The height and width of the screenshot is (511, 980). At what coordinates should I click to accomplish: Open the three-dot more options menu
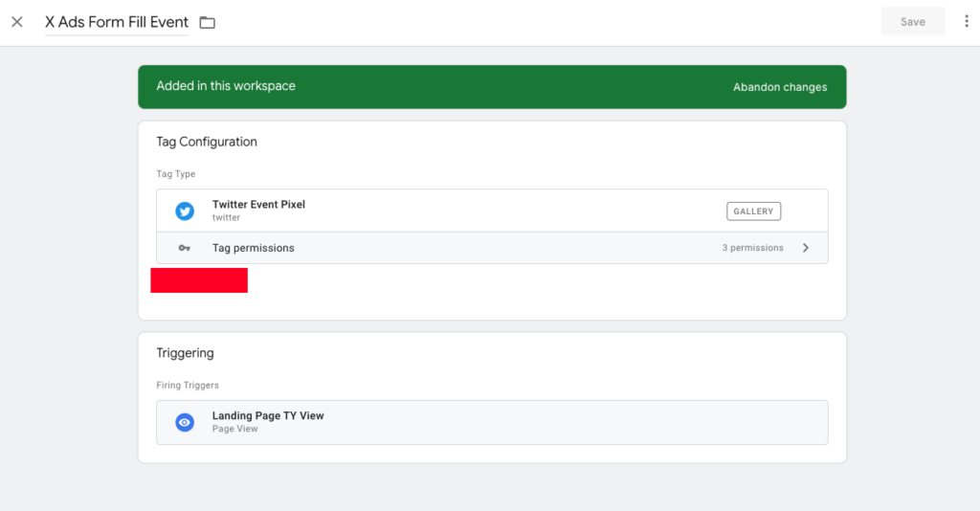(x=967, y=21)
